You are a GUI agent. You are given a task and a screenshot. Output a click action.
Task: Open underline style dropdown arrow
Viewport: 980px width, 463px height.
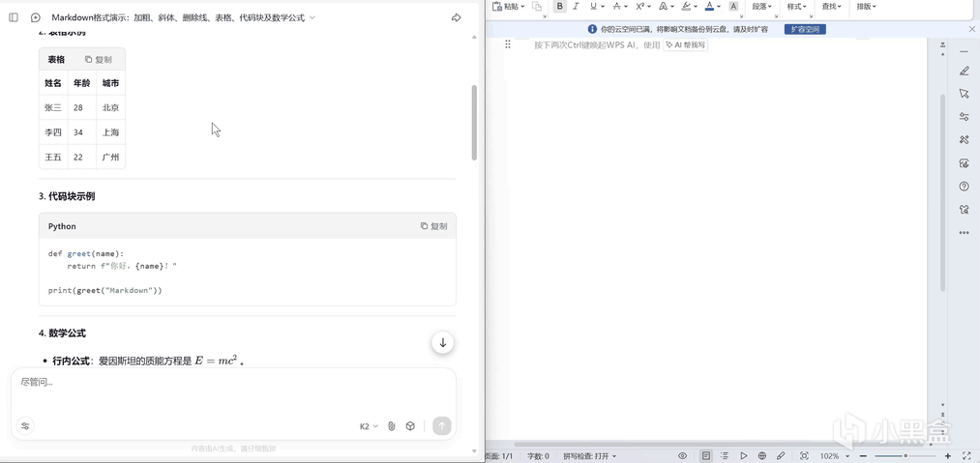point(603,6)
